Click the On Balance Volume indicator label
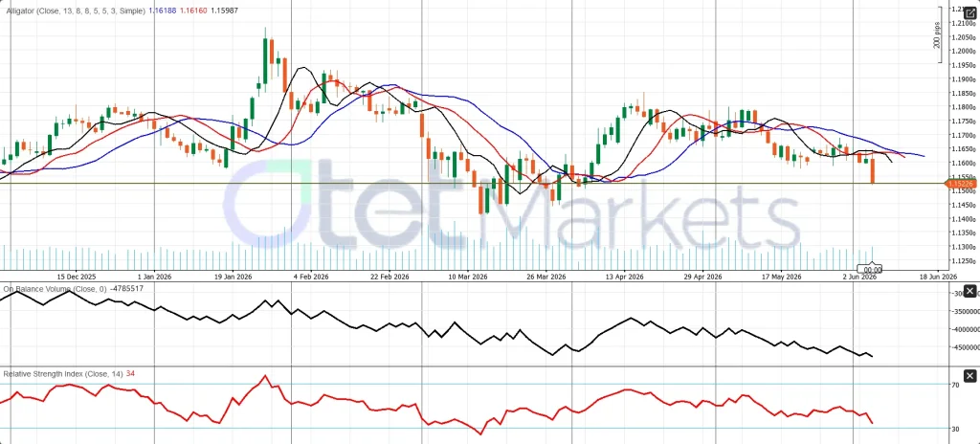Screen dimensions: 980x444 (56, 289)
